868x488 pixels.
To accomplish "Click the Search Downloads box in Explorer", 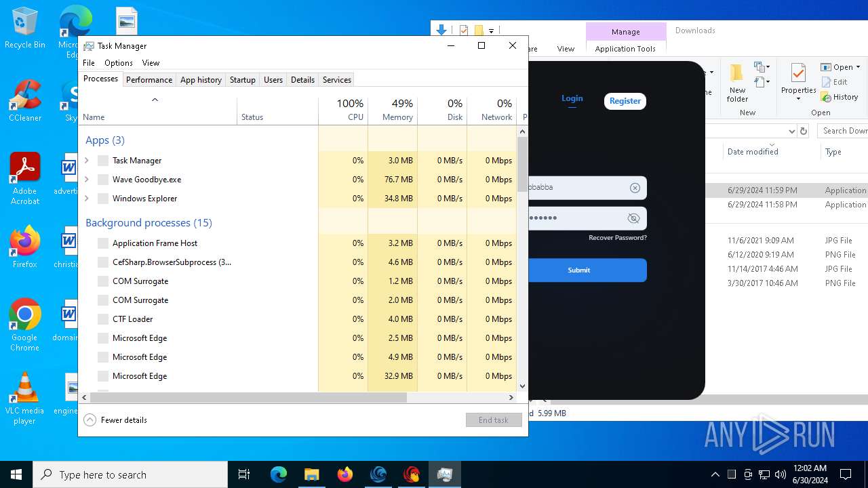I will pyautogui.click(x=843, y=131).
